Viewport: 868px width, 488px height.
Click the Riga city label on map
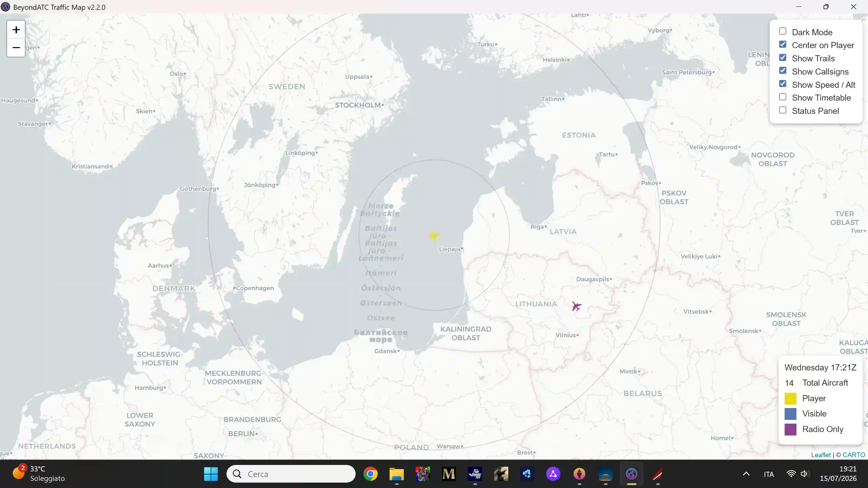[x=537, y=227]
